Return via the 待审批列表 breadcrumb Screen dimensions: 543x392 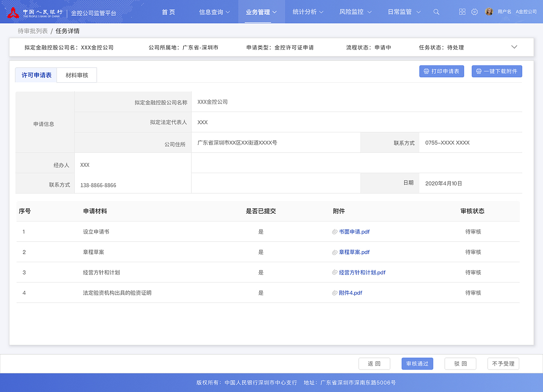click(x=33, y=31)
